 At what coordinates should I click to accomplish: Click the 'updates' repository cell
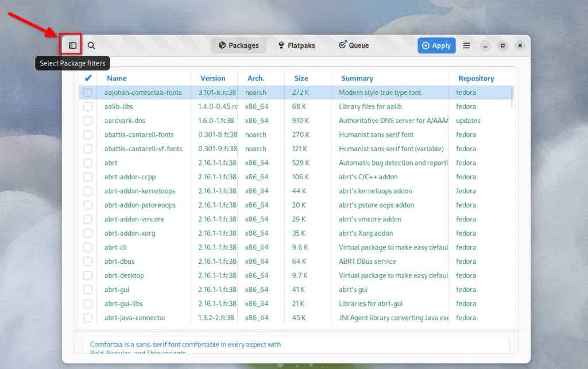pyautogui.click(x=468, y=121)
